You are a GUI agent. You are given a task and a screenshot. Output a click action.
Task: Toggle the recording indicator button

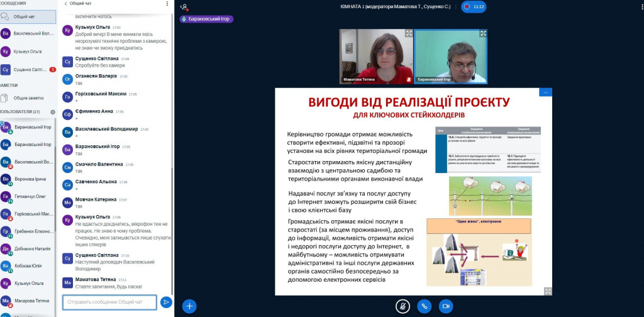tap(474, 7)
